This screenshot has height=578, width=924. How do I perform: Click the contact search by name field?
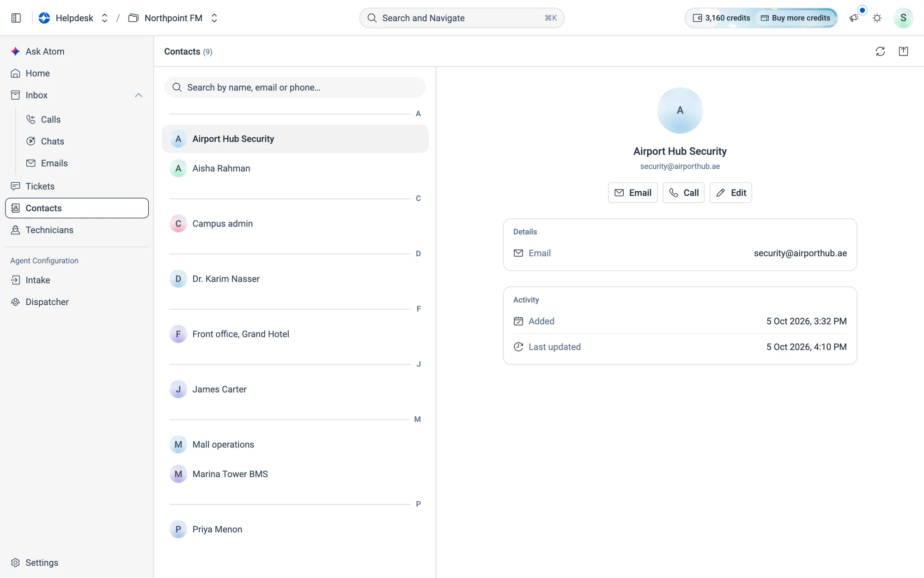[x=295, y=87]
